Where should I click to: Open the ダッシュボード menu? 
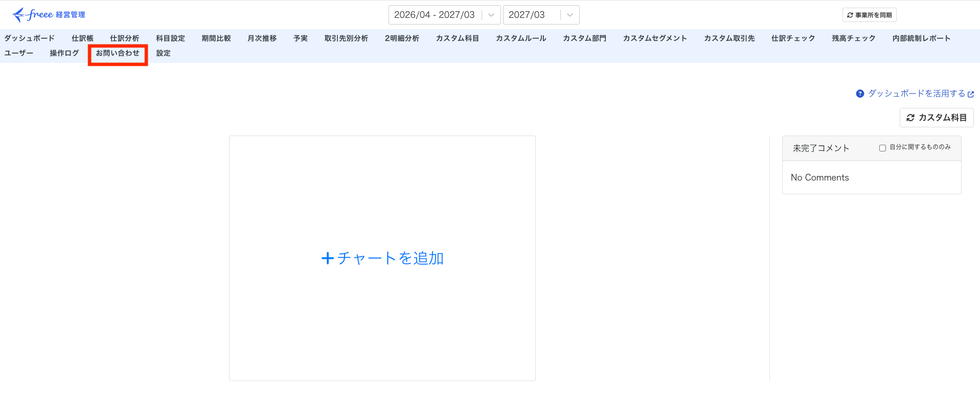[30, 38]
